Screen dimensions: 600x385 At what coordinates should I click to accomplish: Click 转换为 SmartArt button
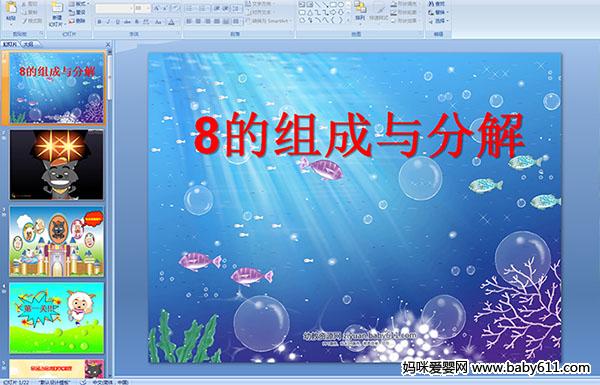point(269,21)
